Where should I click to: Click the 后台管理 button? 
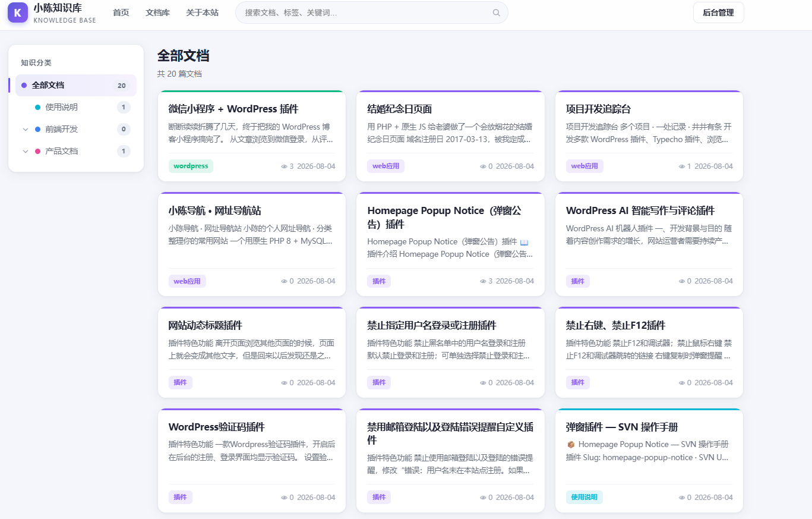[718, 12]
